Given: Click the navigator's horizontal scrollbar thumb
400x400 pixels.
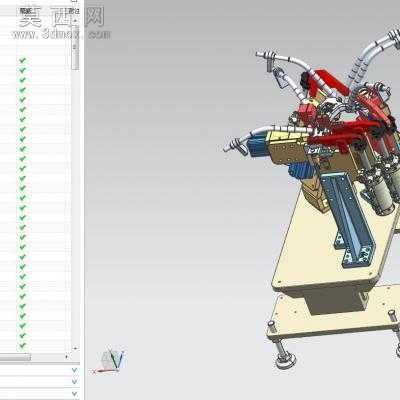Looking at the screenshot, I should pos(15,358).
